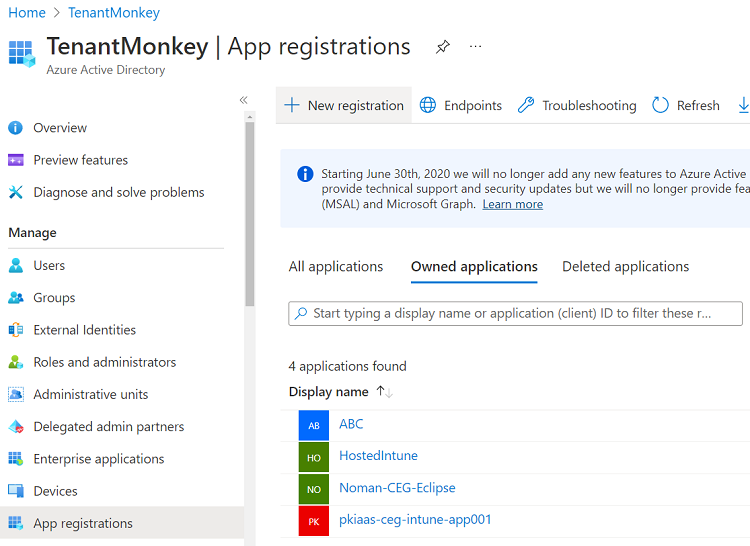Sort by Display name column arrows
The height and width of the screenshot is (546, 750).
[384, 392]
